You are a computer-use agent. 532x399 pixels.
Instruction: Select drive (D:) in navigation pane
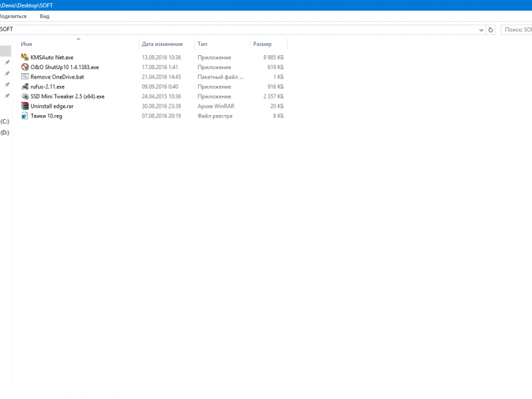point(5,132)
